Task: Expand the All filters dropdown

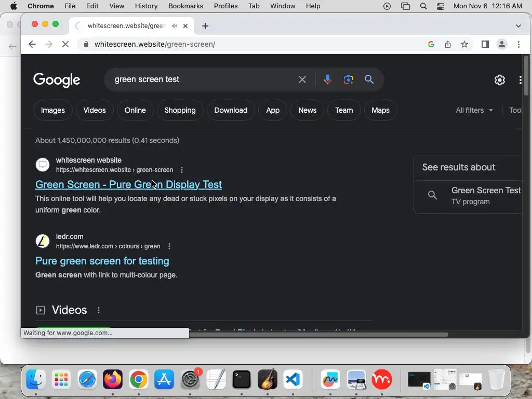Action: click(474, 110)
